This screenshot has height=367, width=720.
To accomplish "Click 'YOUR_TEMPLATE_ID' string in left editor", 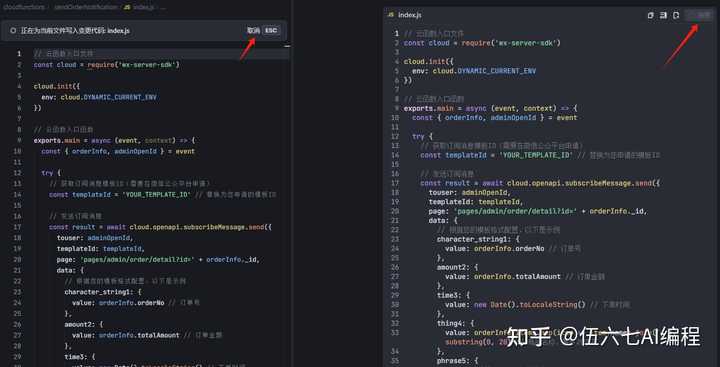I will (156, 194).
